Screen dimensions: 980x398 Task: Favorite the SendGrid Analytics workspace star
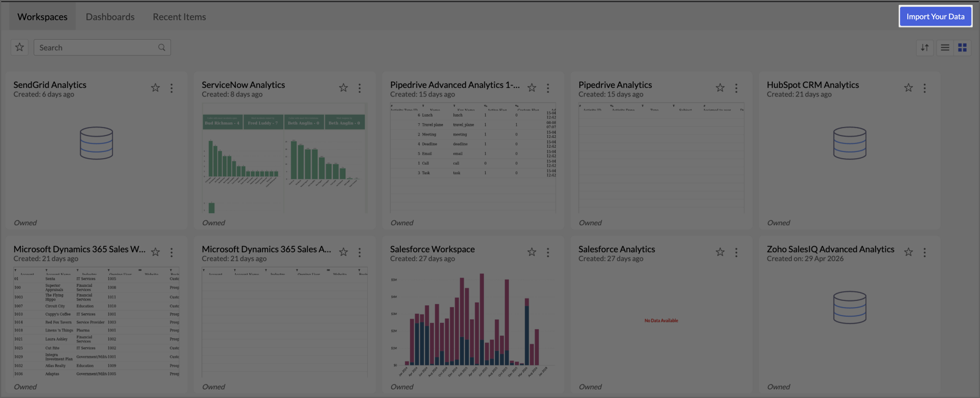pyautogui.click(x=155, y=88)
